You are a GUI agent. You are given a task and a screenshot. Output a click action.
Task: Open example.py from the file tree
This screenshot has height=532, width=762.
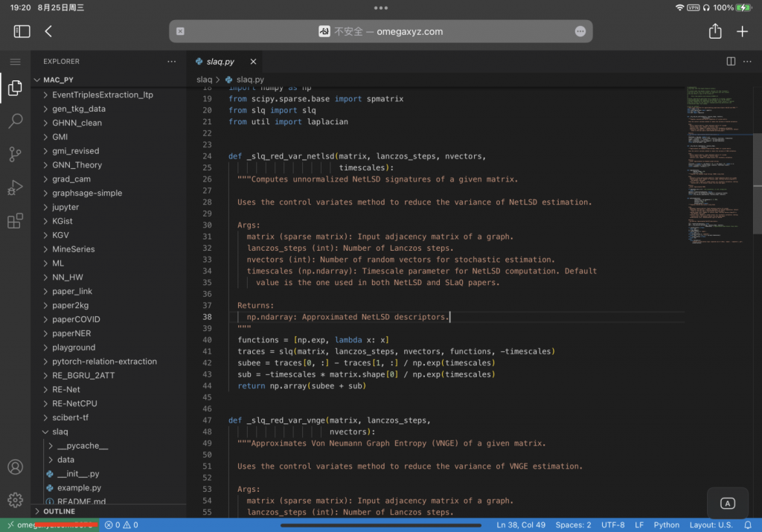click(x=79, y=487)
